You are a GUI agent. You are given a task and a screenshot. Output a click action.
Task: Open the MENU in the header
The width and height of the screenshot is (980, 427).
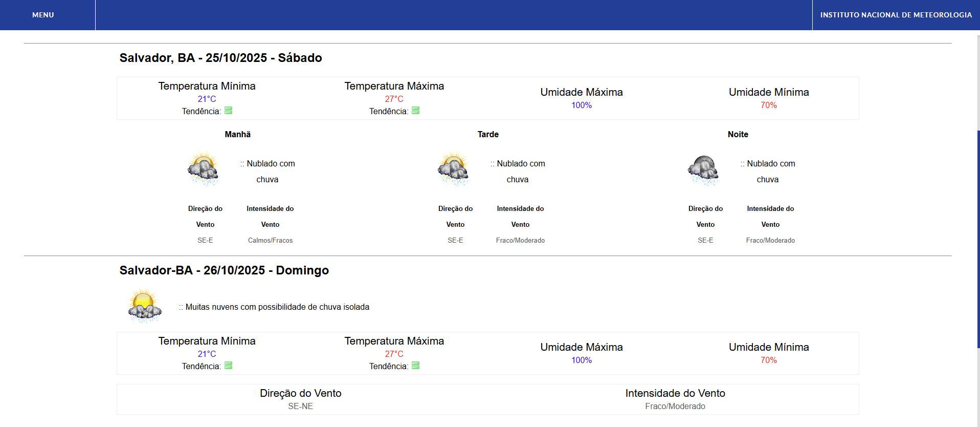point(43,15)
